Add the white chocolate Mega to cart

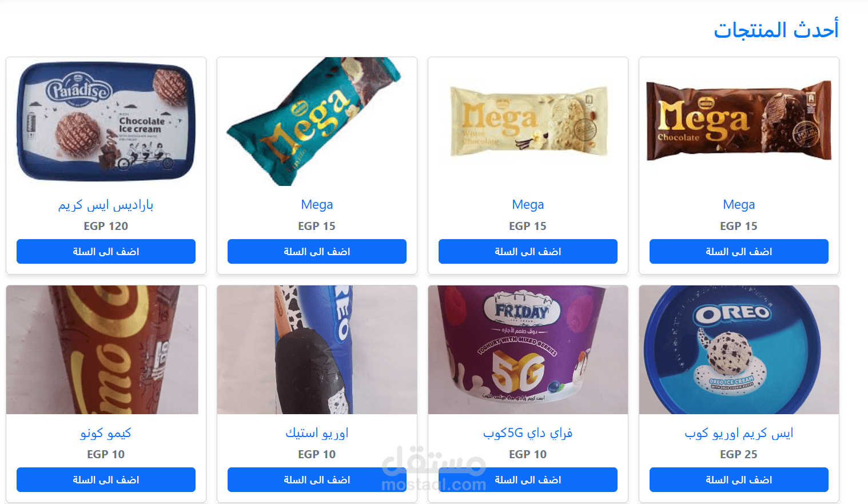point(528,252)
